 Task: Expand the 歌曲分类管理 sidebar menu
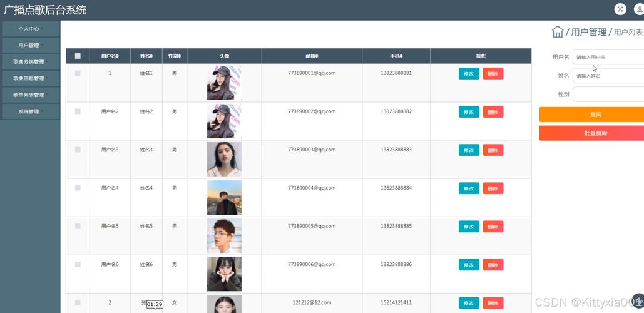pos(30,62)
